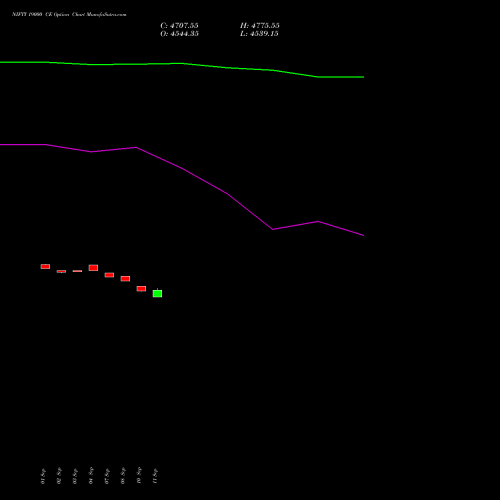The image size is (500, 500).
Task: Click the 03 Sep date label
Action: 75,476
